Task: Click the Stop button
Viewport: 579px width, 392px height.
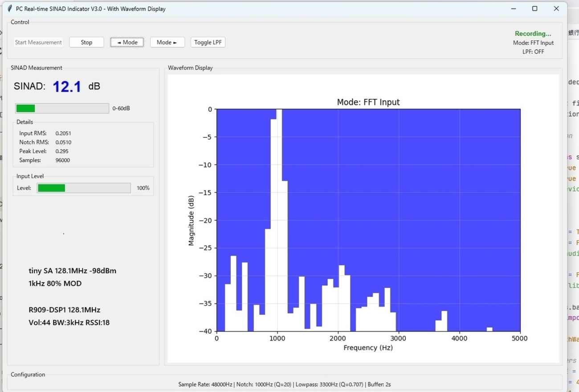Action: (x=86, y=42)
